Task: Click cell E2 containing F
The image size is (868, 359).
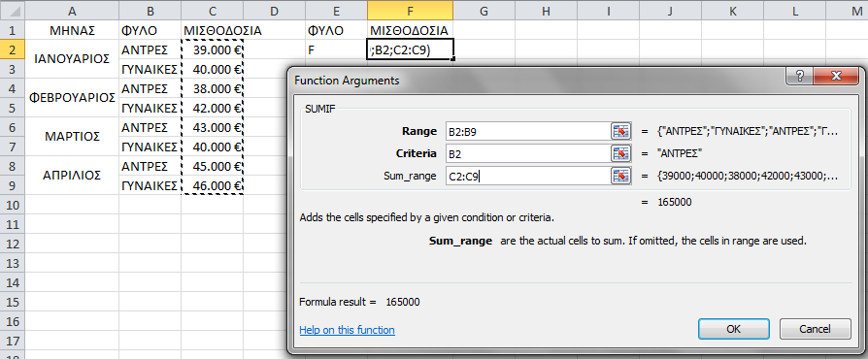Action: (x=336, y=49)
